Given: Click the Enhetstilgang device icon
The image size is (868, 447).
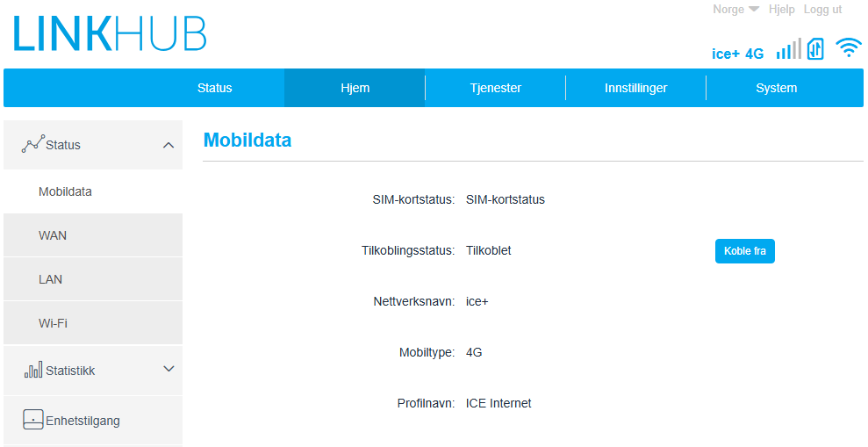Looking at the screenshot, I should tap(32, 420).
